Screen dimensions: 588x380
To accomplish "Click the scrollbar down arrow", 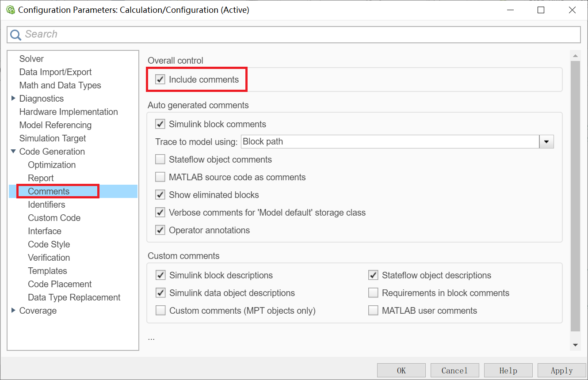I will point(575,345).
